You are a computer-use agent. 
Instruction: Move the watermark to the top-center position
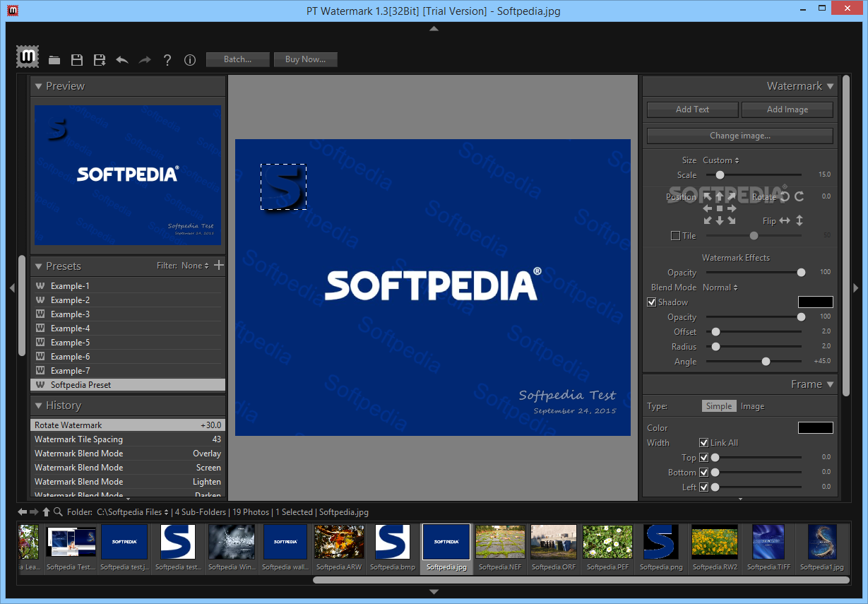point(720,196)
